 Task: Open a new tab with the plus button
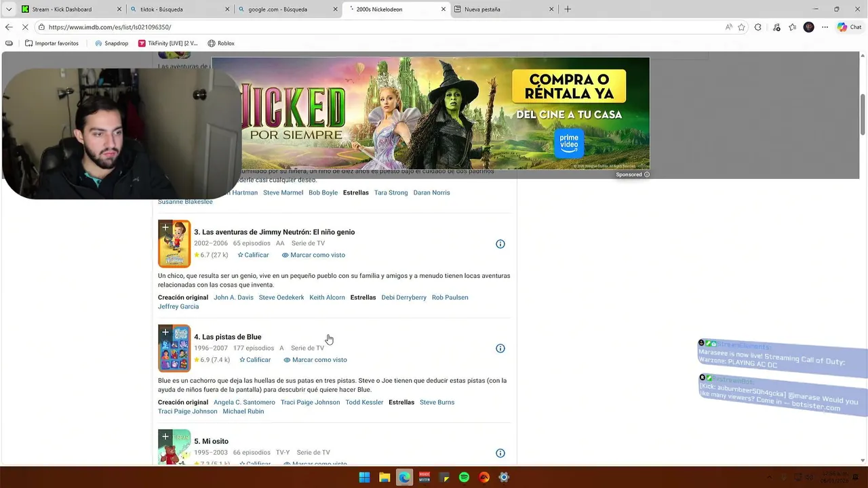pos(568,9)
